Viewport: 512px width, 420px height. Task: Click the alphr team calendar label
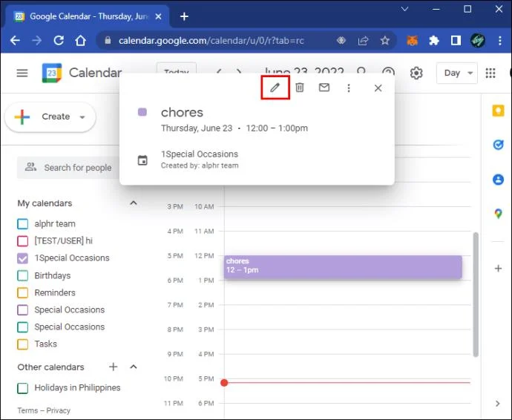coord(55,223)
